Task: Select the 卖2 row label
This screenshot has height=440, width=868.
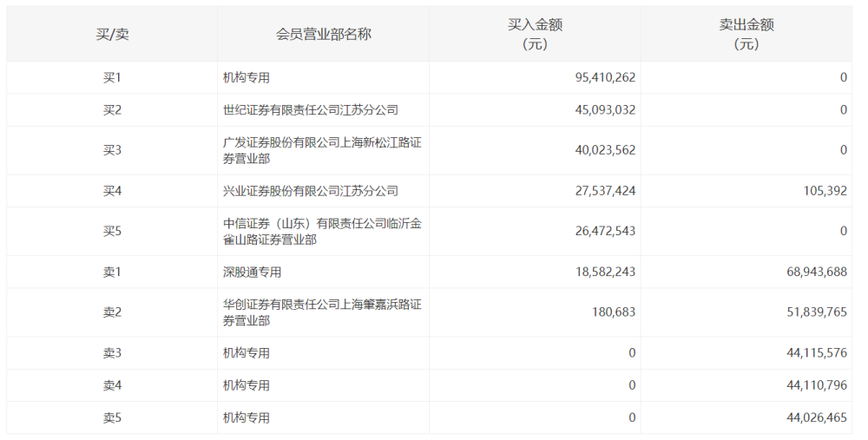Action: 112,312
